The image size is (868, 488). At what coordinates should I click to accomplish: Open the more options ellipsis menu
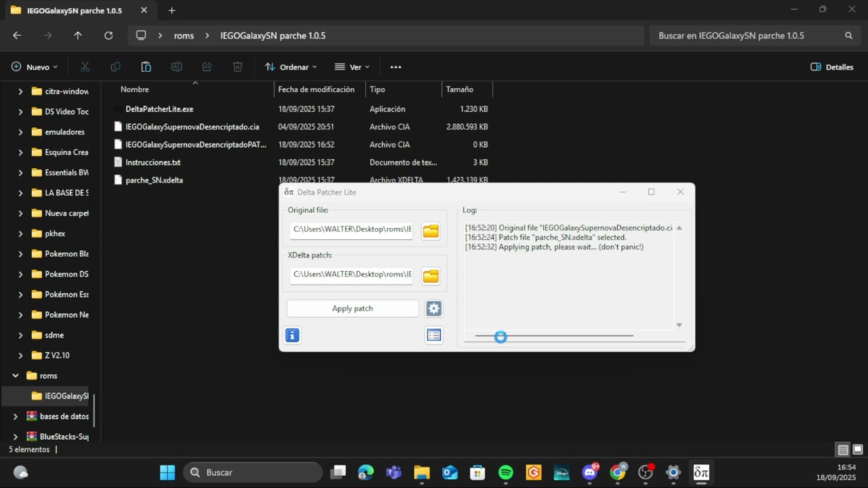pyautogui.click(x=396, y=67)
